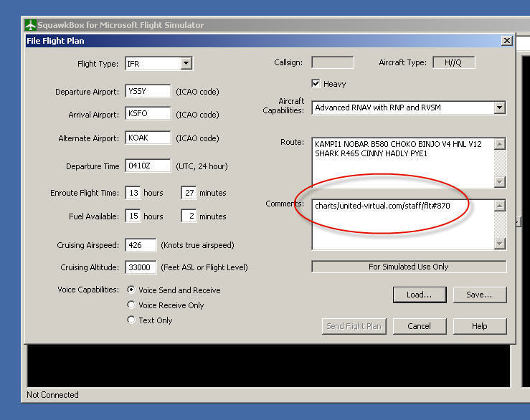Viewport: 530px width, 420px height.
Task: Click the Route box scroll down arrow
Action: tap(500, 182)
